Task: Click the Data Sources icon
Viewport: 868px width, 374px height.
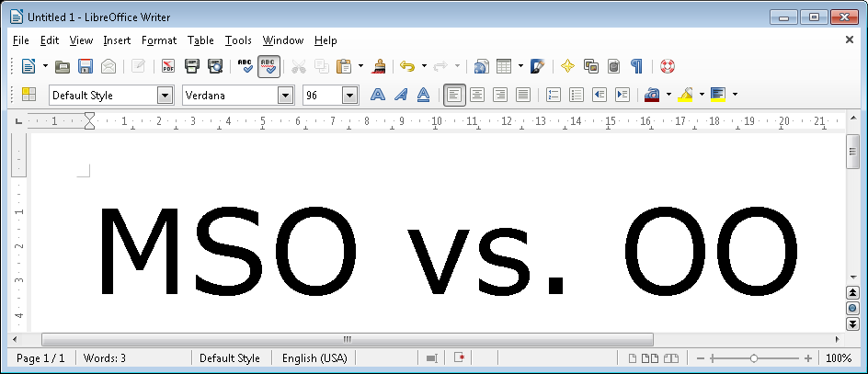Action: click(614, 66)
